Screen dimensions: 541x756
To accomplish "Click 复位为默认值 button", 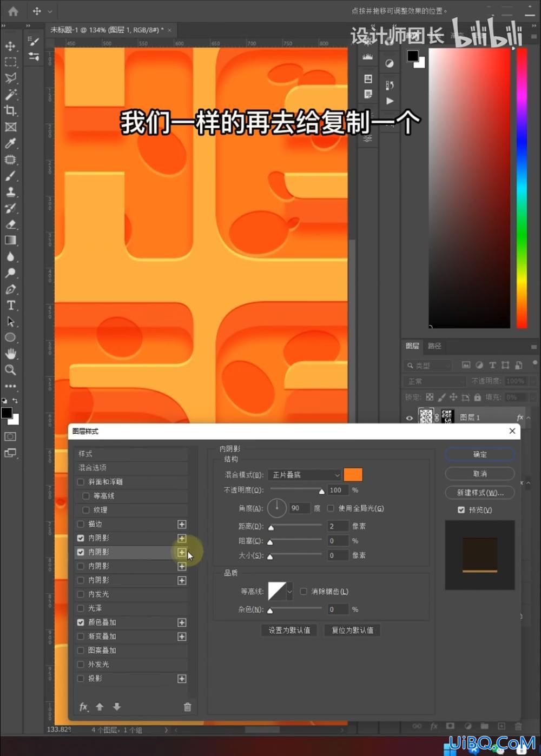I will point(352,631).
